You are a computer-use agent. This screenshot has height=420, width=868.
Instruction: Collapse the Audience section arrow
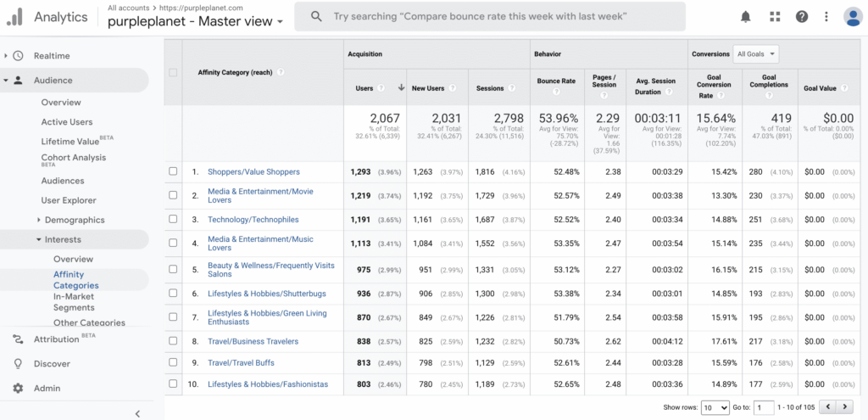click(6, 81)
